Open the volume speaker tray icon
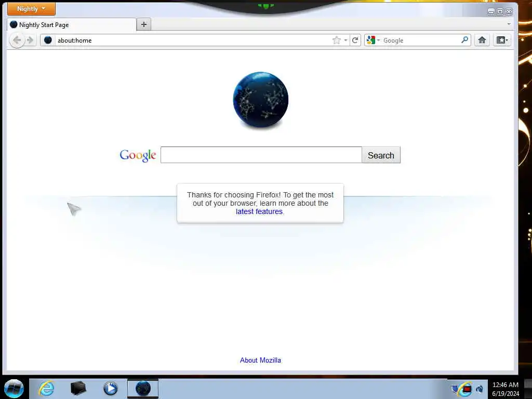Viewport: 532px width, 399px height. (480, 389)
